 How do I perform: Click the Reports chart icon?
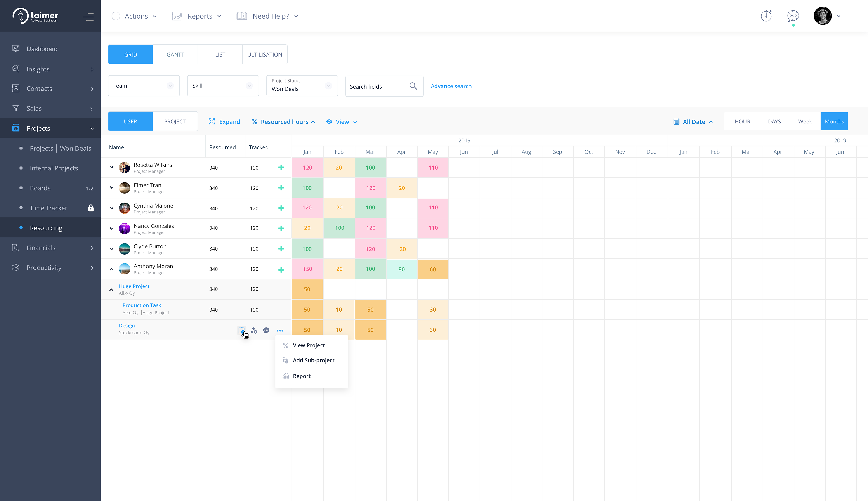point(177,16)
